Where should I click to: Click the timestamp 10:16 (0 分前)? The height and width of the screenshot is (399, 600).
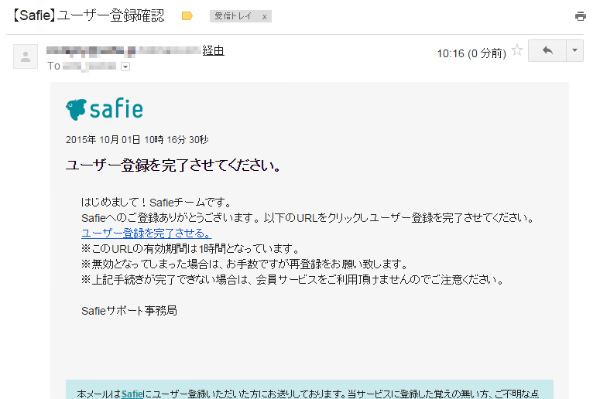(471, 53)
